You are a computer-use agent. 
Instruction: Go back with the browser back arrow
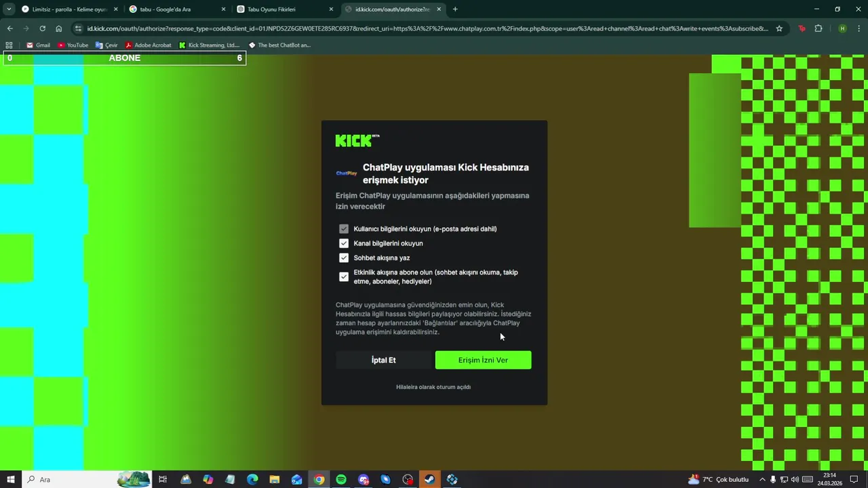[x=9, y=28]
